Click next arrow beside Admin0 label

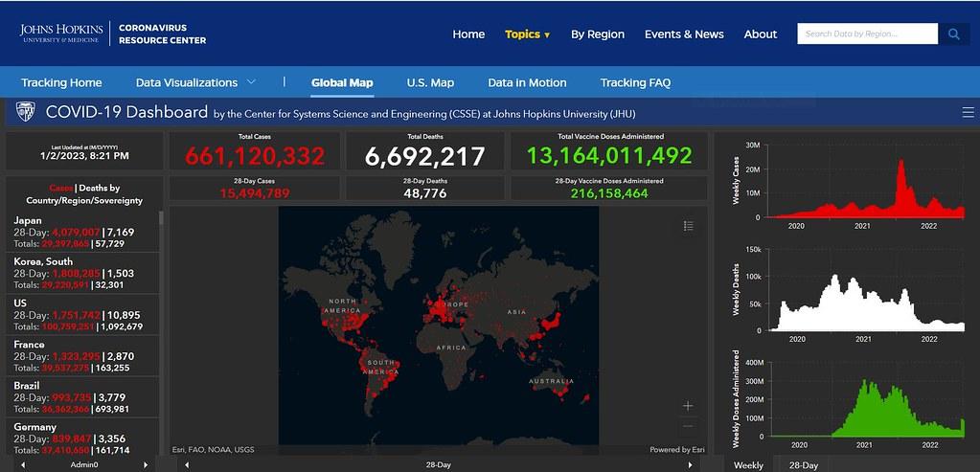[146, 464]
